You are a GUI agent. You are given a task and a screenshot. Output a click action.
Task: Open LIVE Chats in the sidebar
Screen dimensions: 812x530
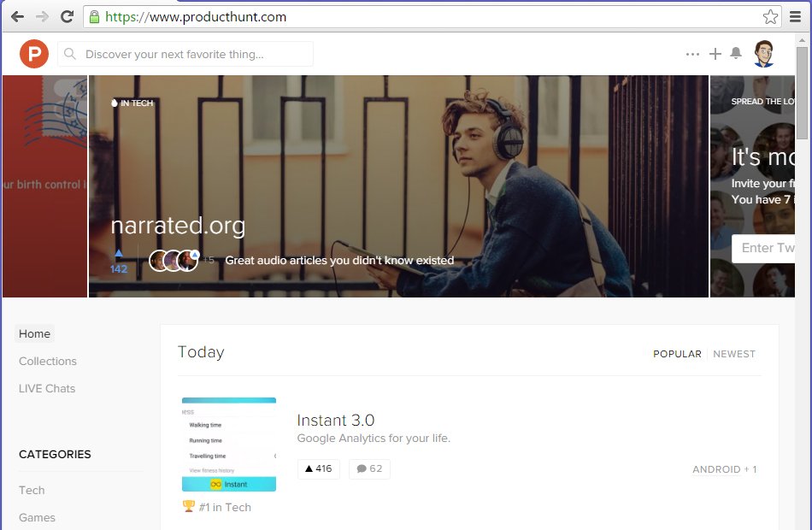point(47,389)
